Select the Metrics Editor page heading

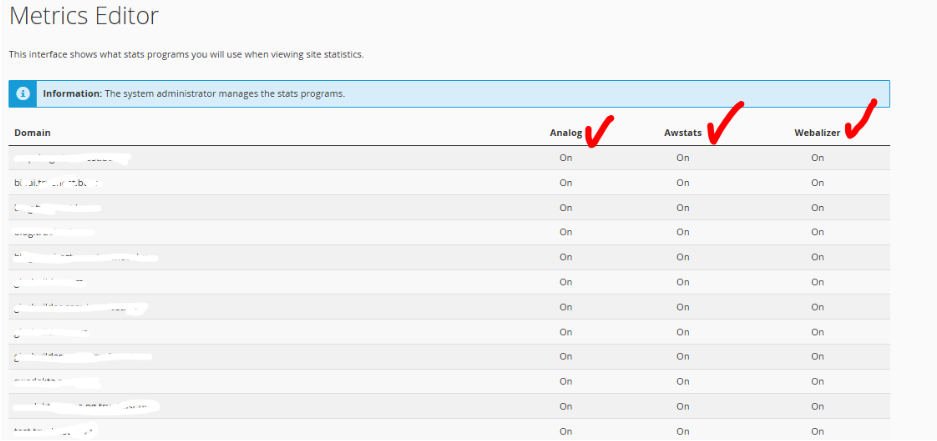click(x=84, y=16)
